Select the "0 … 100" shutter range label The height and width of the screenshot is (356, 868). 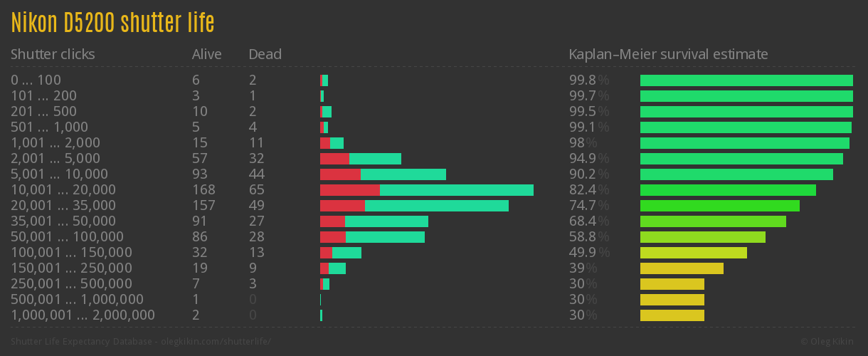pos(36,80)
